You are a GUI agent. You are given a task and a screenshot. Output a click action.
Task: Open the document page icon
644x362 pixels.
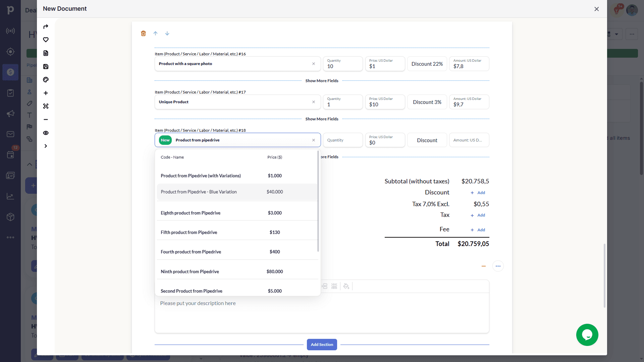[x=46, y=53]
